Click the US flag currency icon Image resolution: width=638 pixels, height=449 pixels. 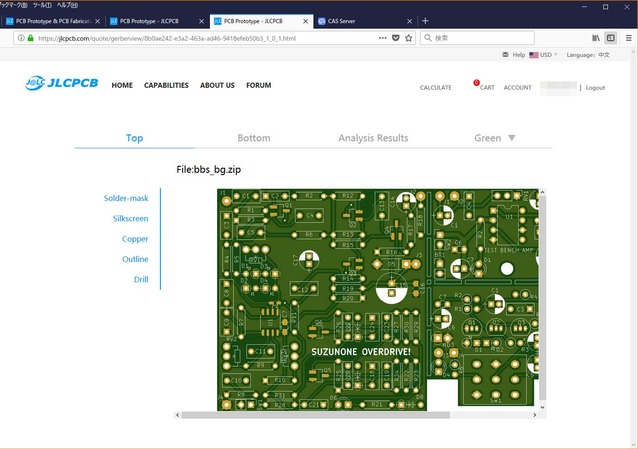534,55
